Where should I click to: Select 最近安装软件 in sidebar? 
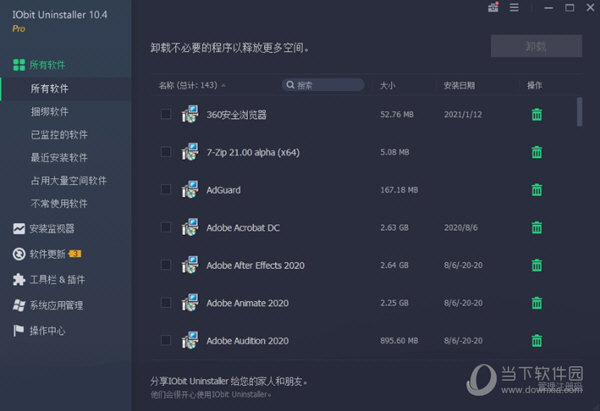point(59,158)
